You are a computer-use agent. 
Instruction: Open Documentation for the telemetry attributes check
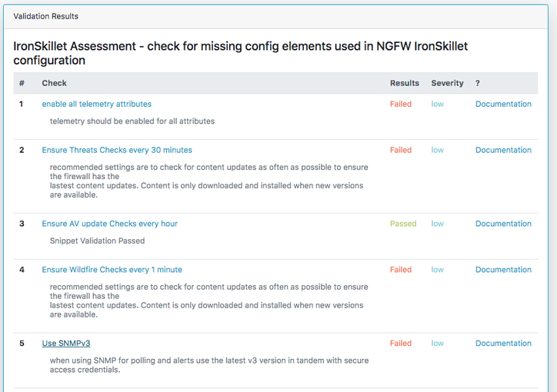tap(503, 104)
